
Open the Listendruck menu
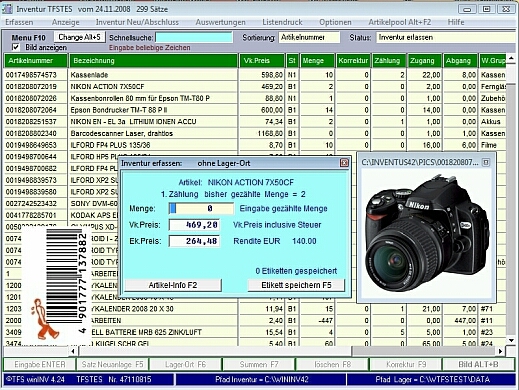coord(282,22)
